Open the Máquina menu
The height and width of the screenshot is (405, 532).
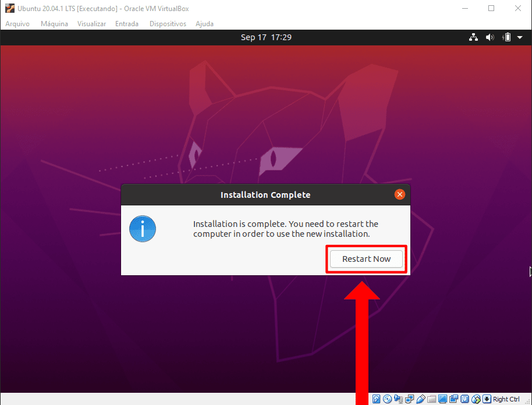coord(54,24)
